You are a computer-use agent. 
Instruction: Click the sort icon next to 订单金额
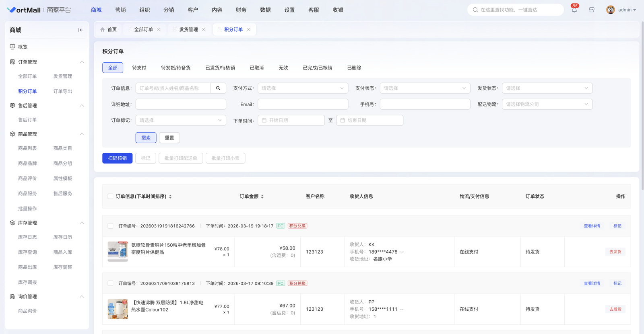262,197
